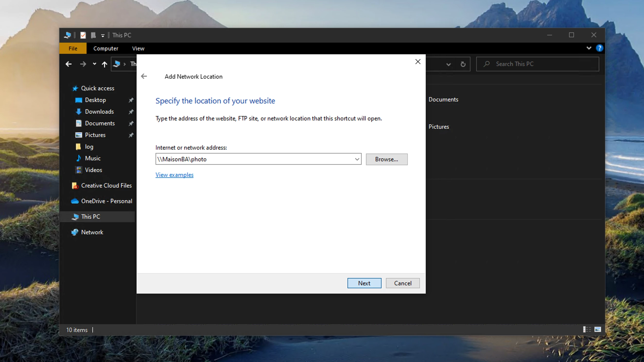
Task: Open the recent locations dropdown arrow
Action: pyautogui.click(x=94, y=64)
